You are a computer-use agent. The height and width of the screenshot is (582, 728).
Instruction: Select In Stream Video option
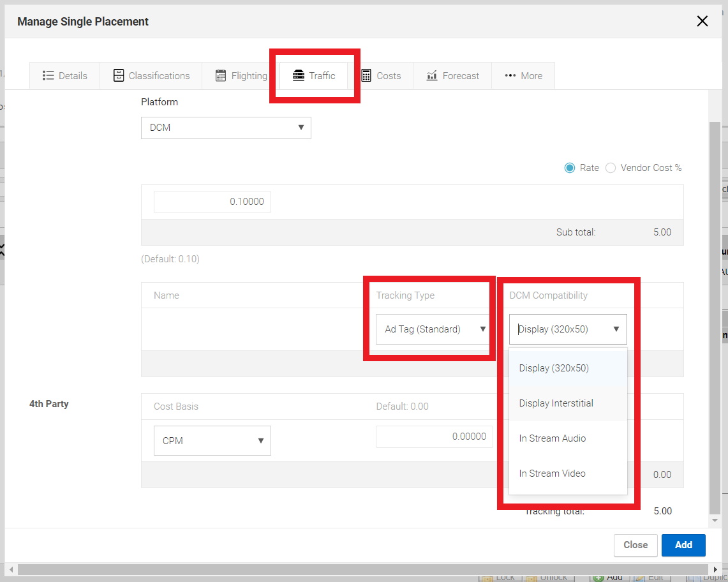568,474
